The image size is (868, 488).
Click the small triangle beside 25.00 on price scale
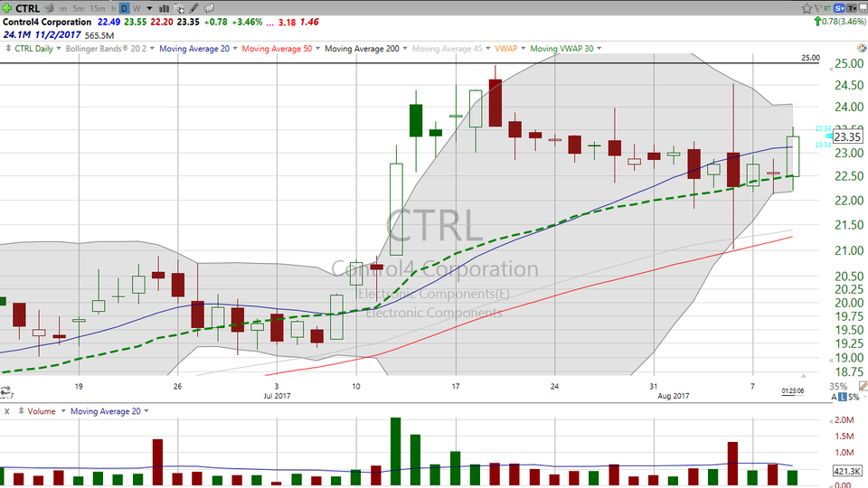pyautogui.click(x=830, y=69)
